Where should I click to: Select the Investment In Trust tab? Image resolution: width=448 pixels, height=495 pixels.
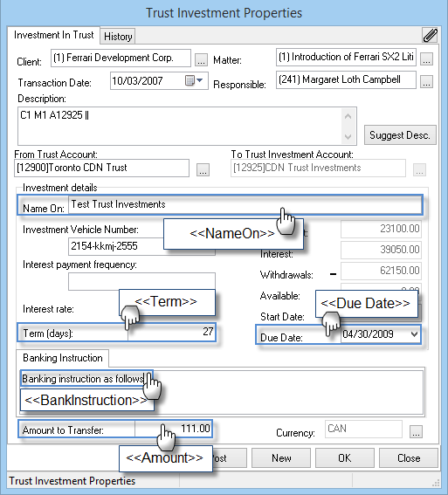[53, 35]
